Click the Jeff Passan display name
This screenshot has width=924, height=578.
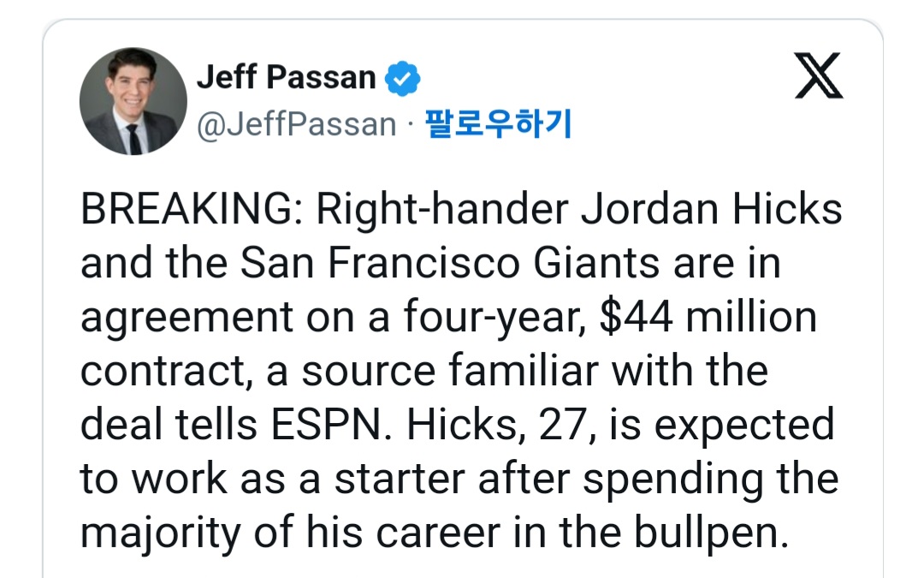pyautogui.click(x=286, y=78)
